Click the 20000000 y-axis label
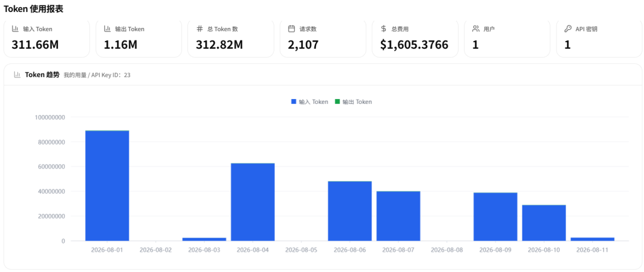The height and width of the screenshot is (272, 644). click(52, 216)
